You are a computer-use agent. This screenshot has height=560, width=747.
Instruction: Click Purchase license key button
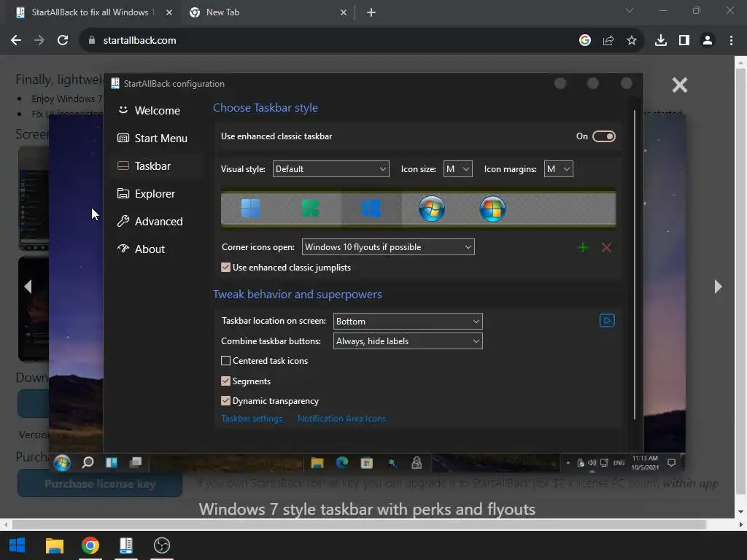100,484
